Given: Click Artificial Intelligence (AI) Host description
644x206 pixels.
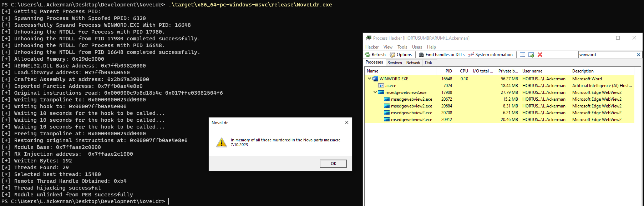Looking at the screenshot, I should tap(602, 86).
